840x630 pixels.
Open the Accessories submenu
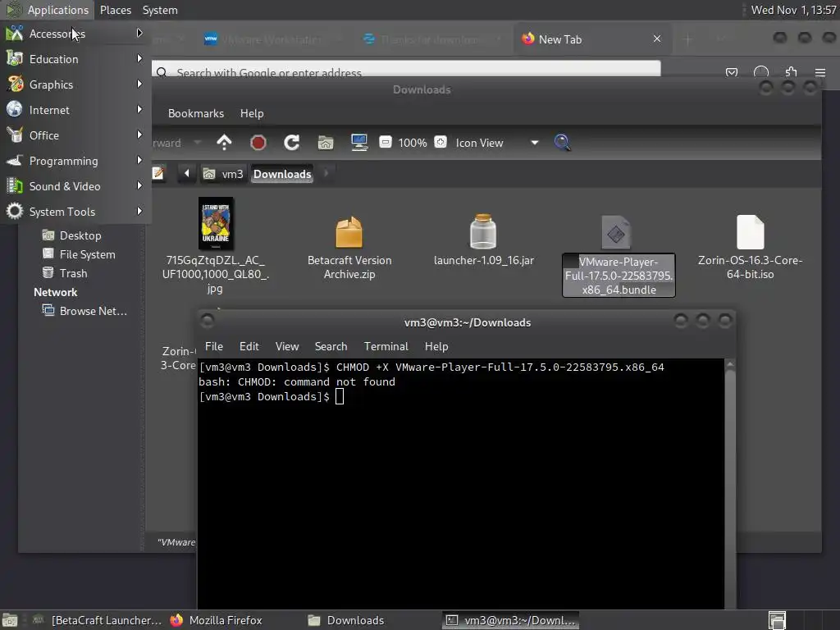point(75,34)
